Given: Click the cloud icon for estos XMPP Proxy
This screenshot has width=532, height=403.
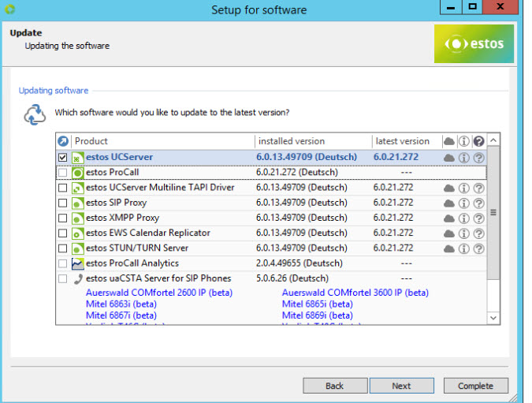Looking at the screenshot, I should tap(449, 218).
